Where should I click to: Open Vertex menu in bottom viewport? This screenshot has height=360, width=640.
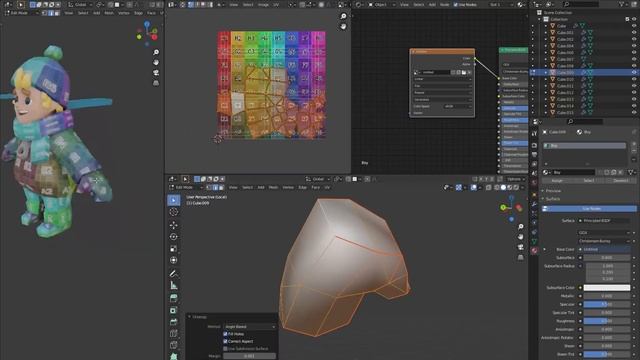click(288, 187)
